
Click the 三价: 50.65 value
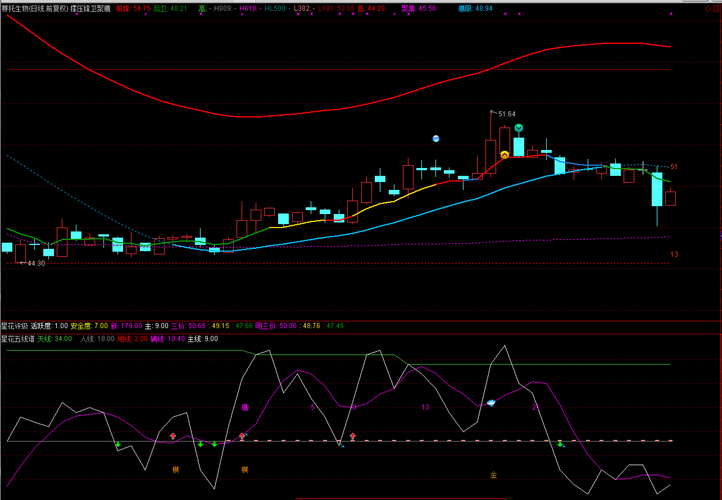187,326
